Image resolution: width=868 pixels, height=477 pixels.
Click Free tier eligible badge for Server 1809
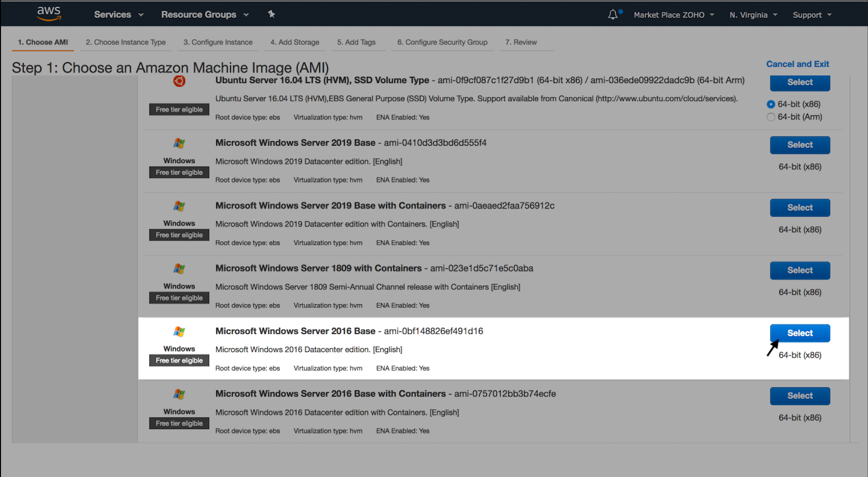pyautogui.click(x=179, y=298)
